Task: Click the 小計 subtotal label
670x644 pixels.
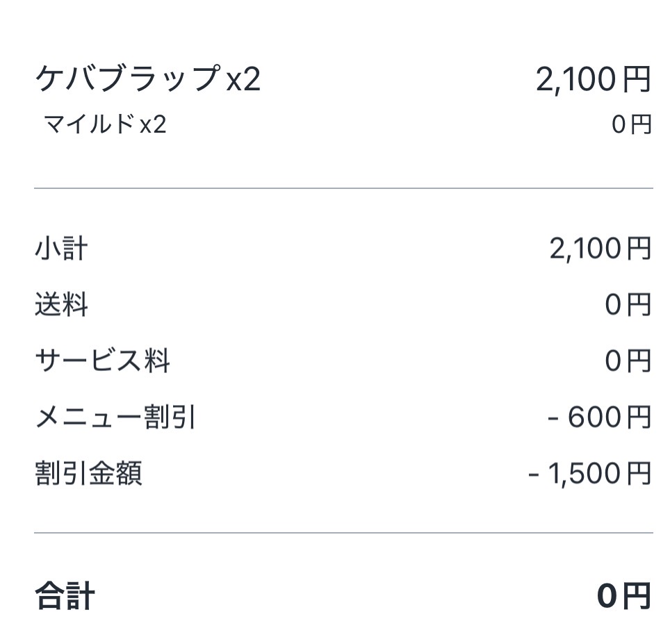Action: pos(61,248)
